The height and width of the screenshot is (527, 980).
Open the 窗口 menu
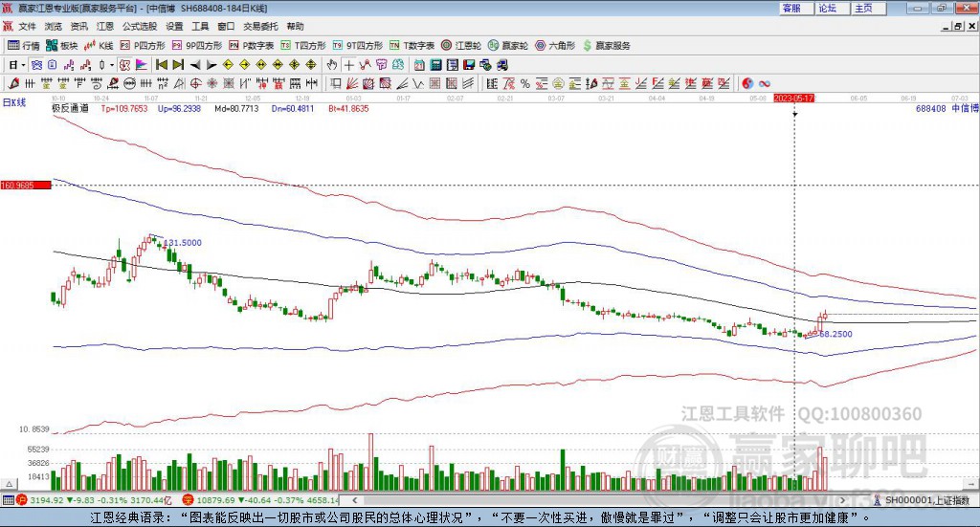pyautogui.click(x=226, y=26)
